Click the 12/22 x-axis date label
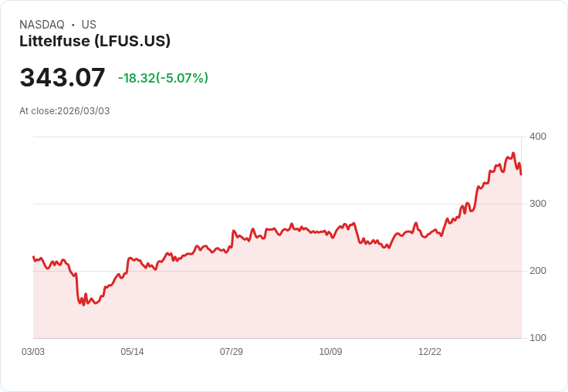This screenshot has height=392, width=568. click(x=430, y=352)
